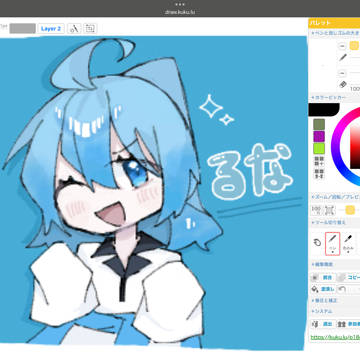Click the exit text button in the system section
The height and width of the screenshot is (360, 360).
click(326, 324)
